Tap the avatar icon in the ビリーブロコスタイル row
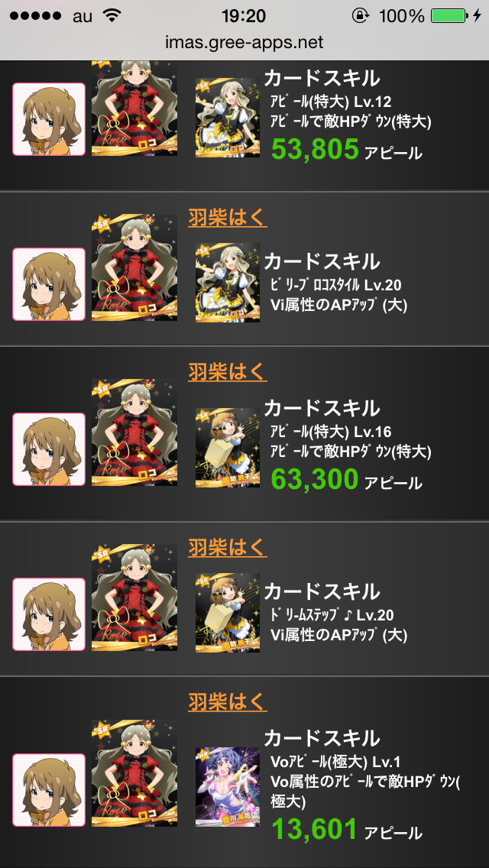 (49, 284)
